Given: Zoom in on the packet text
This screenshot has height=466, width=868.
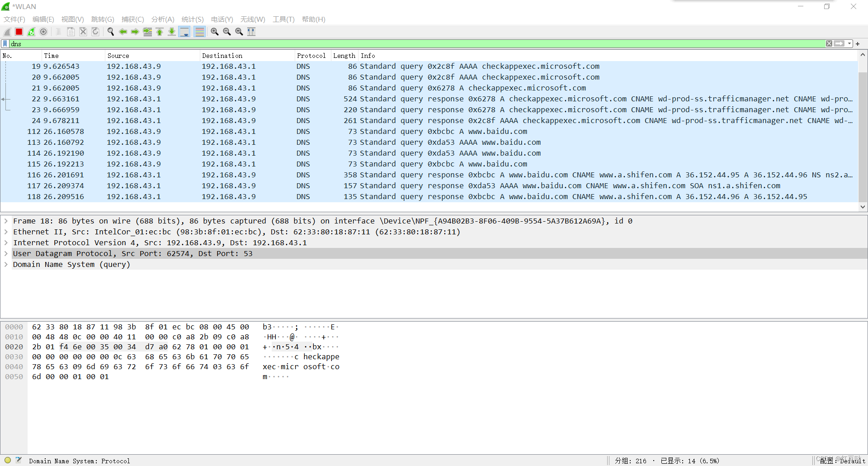Looking at the screenshot, I should [x=215, y=32].
